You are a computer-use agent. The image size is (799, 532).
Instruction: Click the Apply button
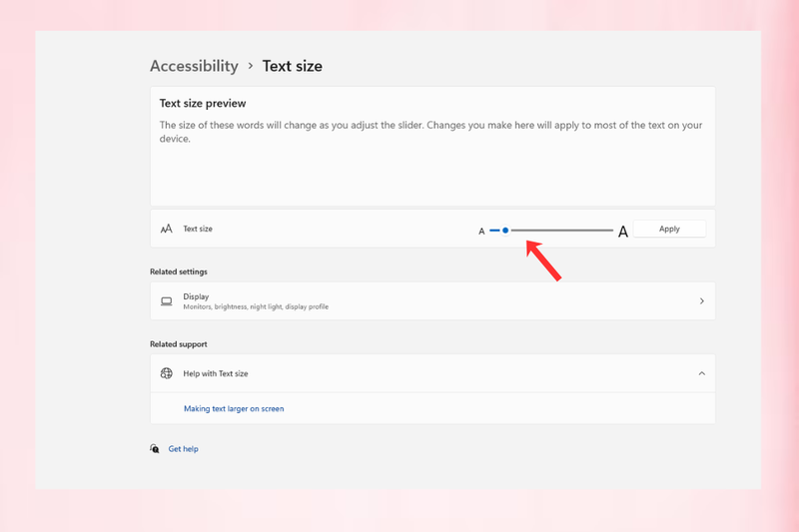(x=669, y=229)
